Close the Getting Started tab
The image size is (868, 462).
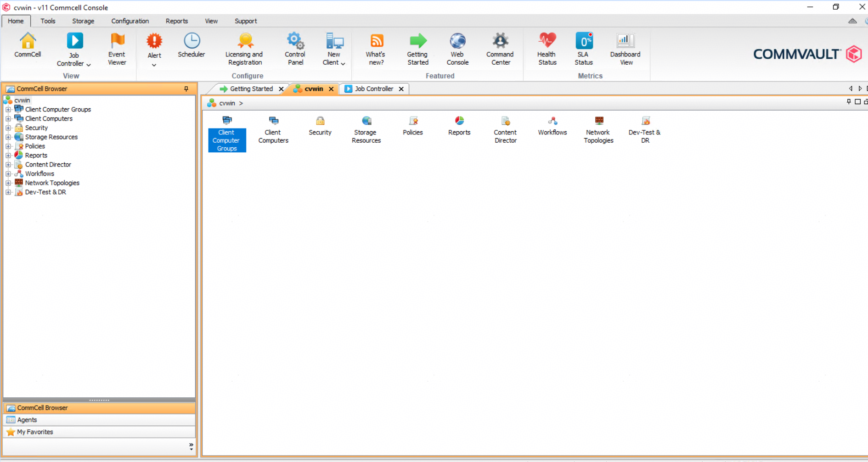tap(281, 89)
